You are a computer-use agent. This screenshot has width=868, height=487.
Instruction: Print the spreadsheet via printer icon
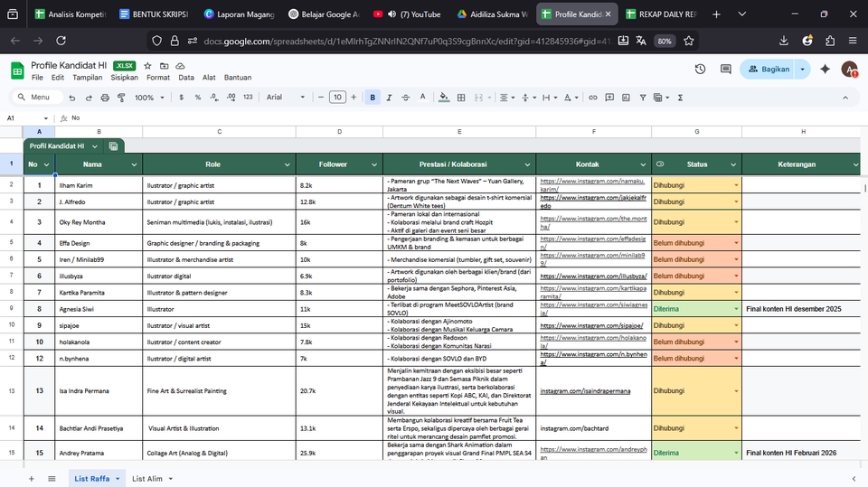tap(105, 98)
